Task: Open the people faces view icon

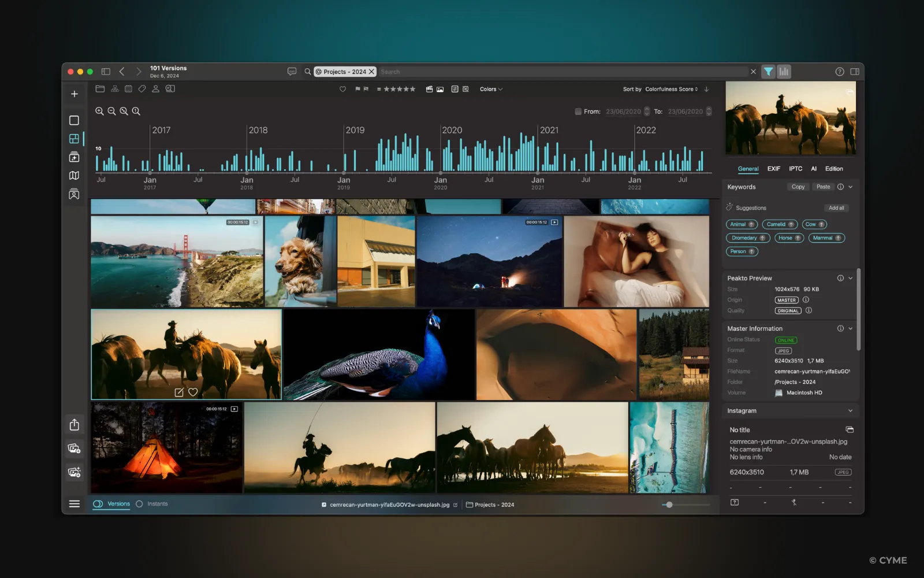Action: coord(74,194)
